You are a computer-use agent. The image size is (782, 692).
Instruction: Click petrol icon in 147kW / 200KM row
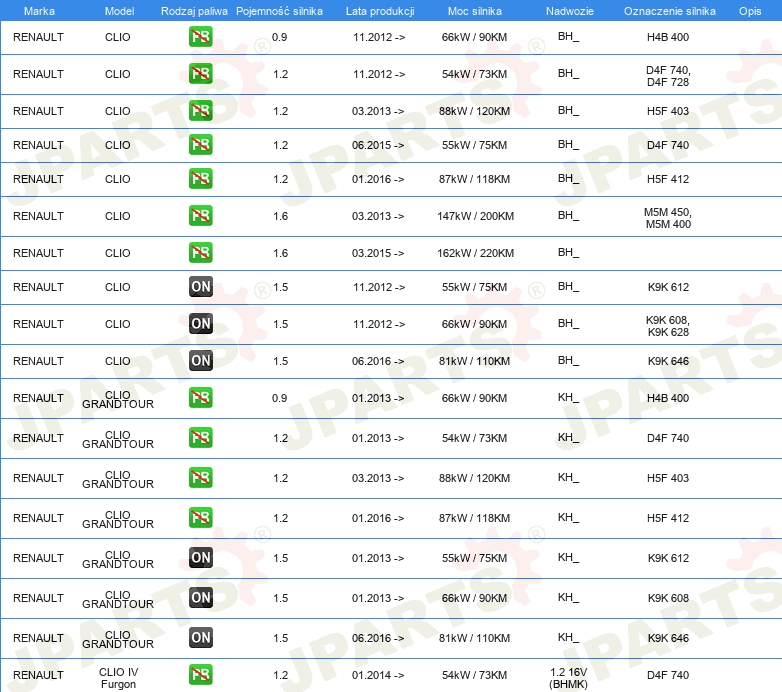tap(200, 216)
